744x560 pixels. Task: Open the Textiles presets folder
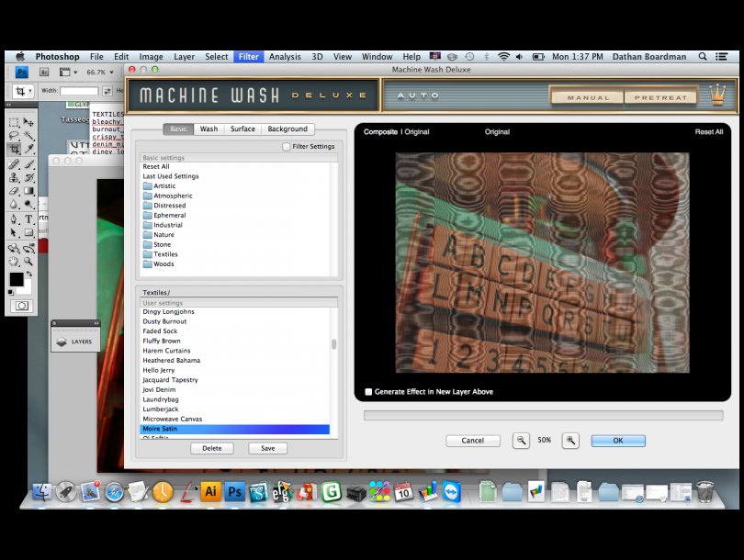[x=160, y=254]
